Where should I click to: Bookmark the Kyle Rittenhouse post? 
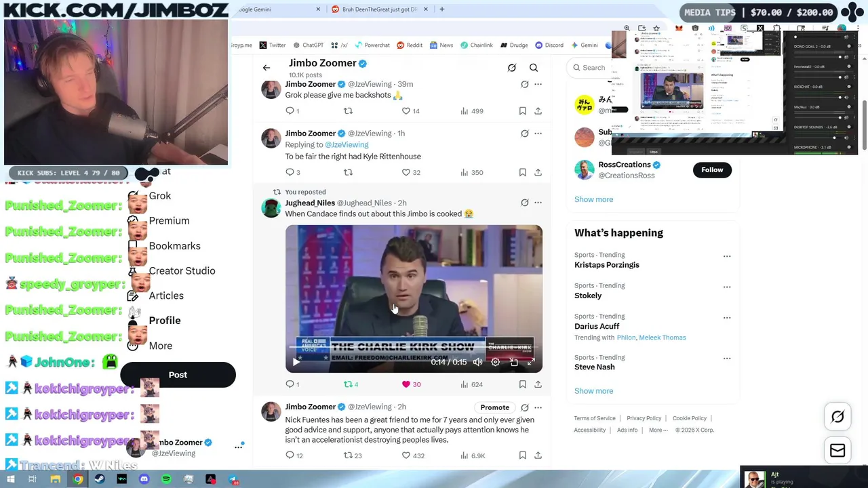click(522, 172)
